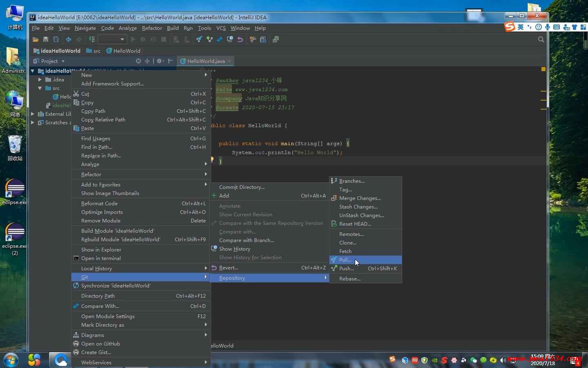The image size is (588, 368).
Task: Open Project Structure toolbar icon
Action: [263, 39]
